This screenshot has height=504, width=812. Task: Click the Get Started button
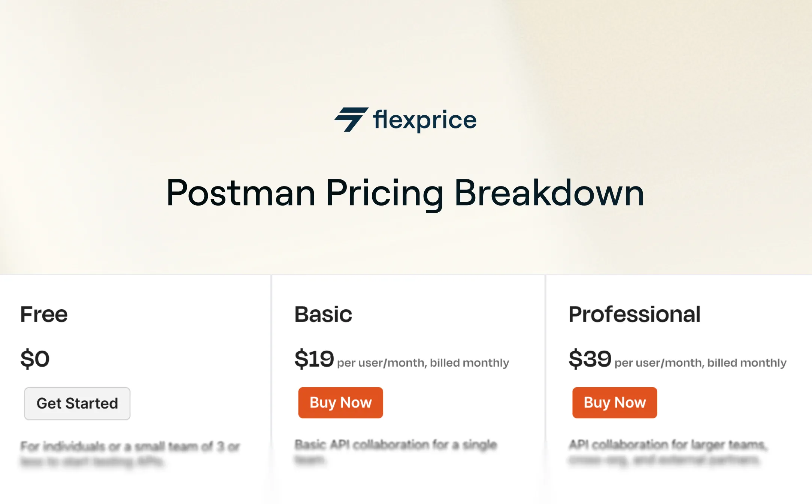[x=77, y=404]
